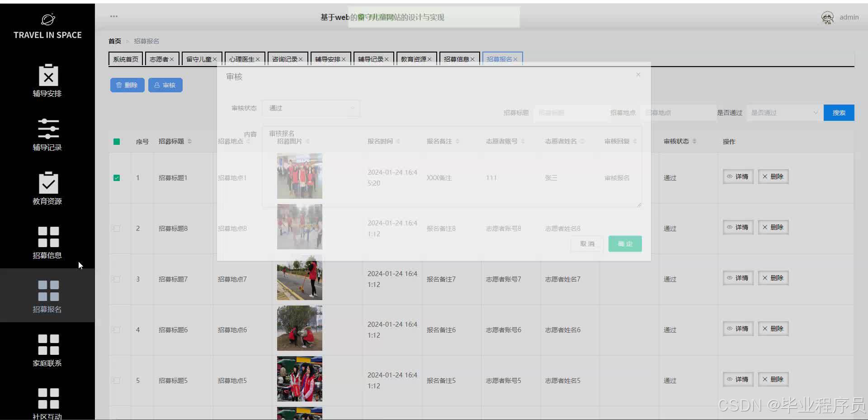
Task: Close the 教育资源 tab with its X
Action: [429, 59]
